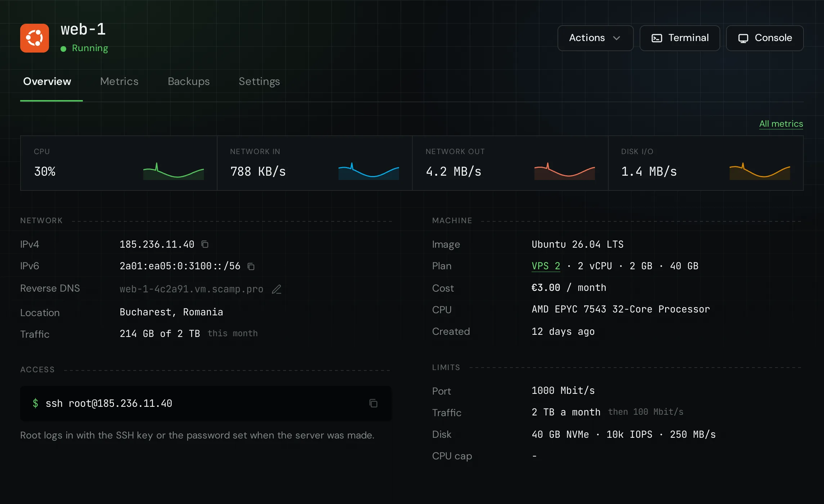Launch the Console
The width and height of the screenshot is (824, 504).
pyautogui.click(x=765, y=38)
